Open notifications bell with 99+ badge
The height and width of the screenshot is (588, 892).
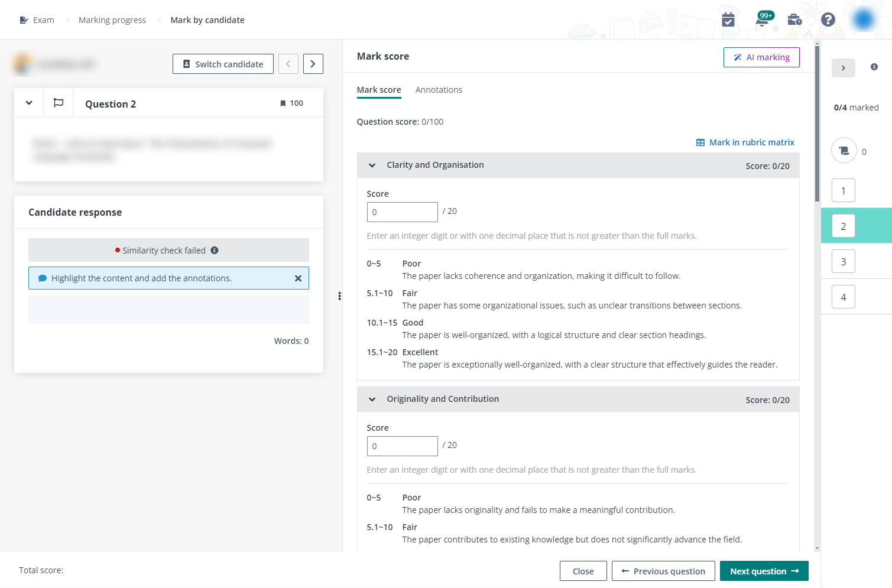click(762, 20)
